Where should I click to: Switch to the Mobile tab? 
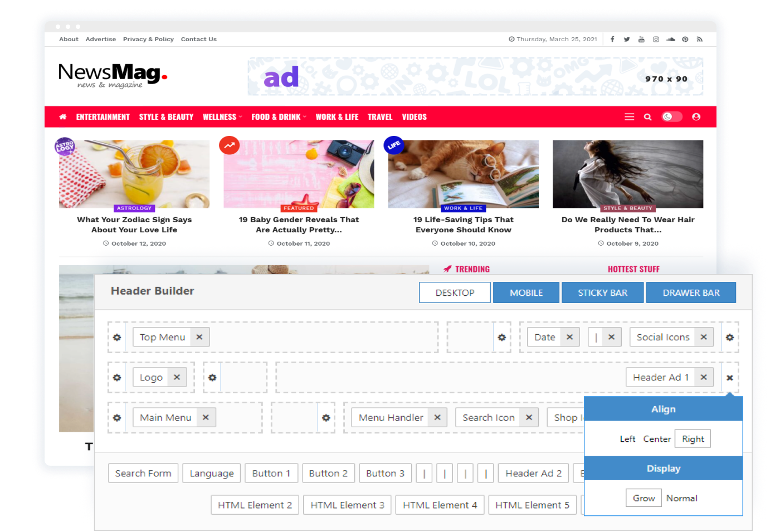pos(526,293)
